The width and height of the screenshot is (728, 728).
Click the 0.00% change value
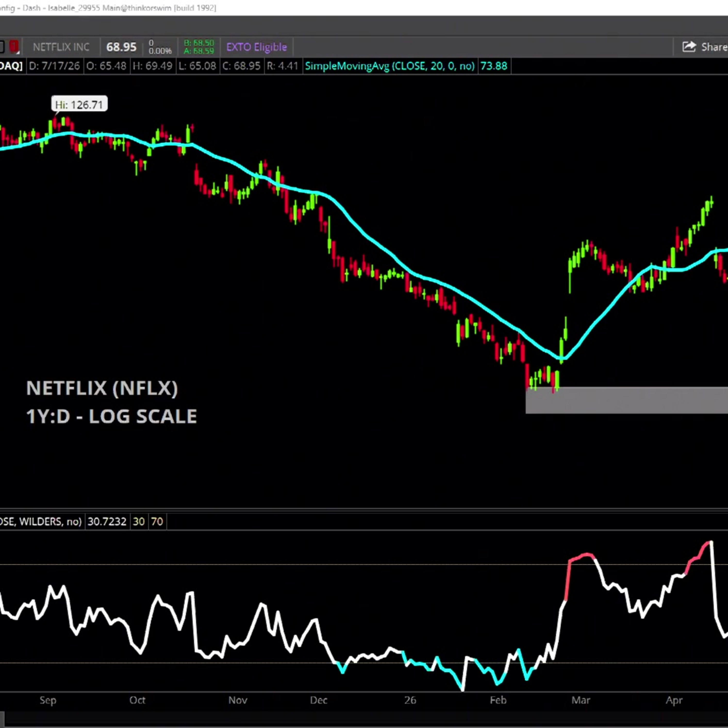point(160,51)
